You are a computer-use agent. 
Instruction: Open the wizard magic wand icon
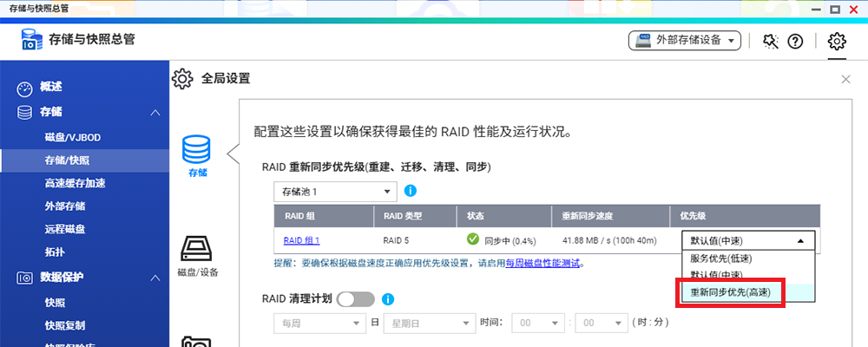point(771,41)
